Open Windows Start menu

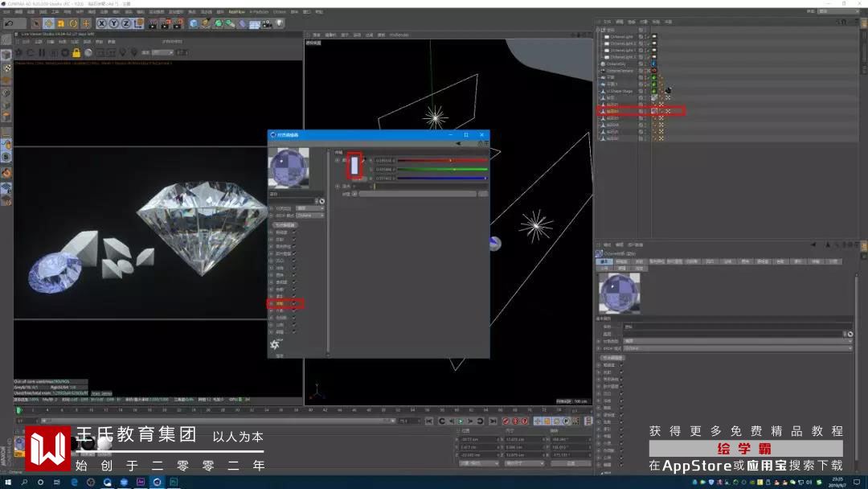click(8, 483)
